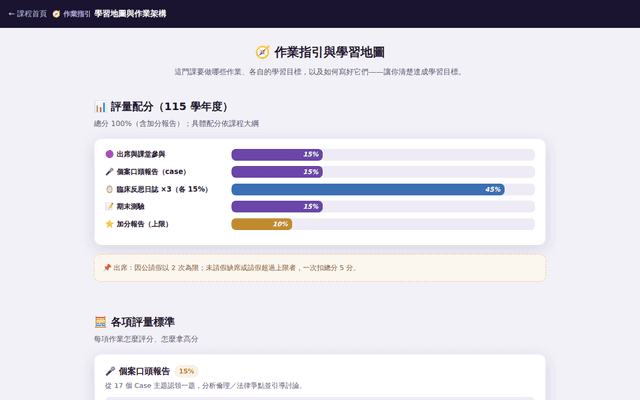
Task: Click the blue 45% bar for 臨床反思日誌
Action: 368,189
